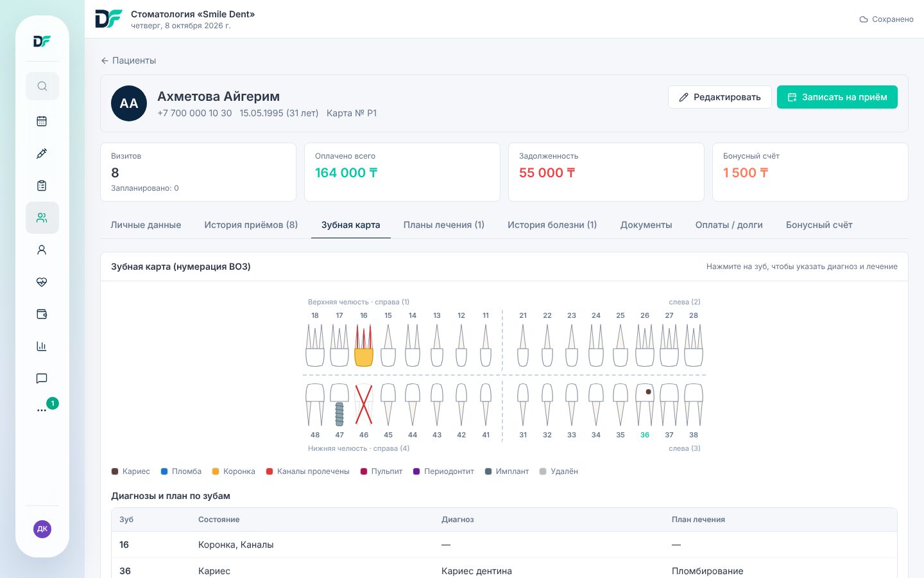Click the Оплачено всего 164 000 ₸ value
Viewport: 924px width, 578px height.
tap(346, 173)
